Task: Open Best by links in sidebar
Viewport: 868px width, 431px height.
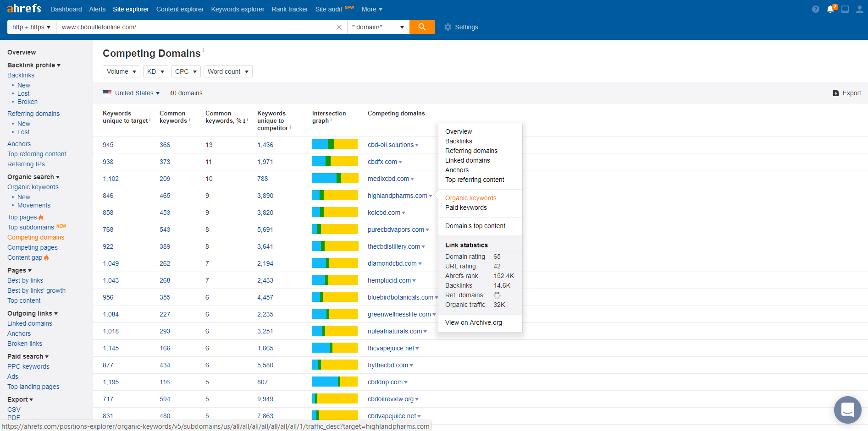Action: (x=25, y=280)
